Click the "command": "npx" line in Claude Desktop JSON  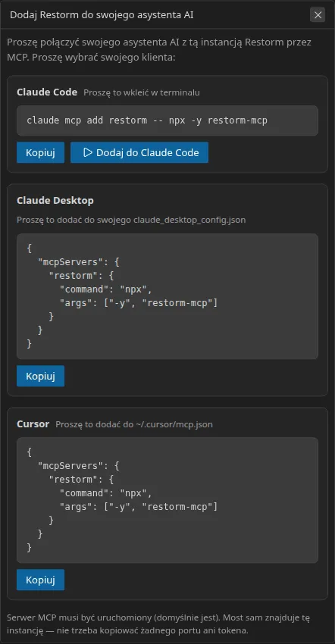point(106,289)
